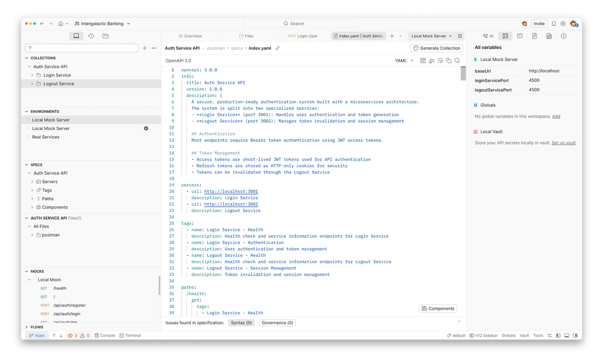Open the Console from status bar
603x364 pixels.
tap(105, 335)
